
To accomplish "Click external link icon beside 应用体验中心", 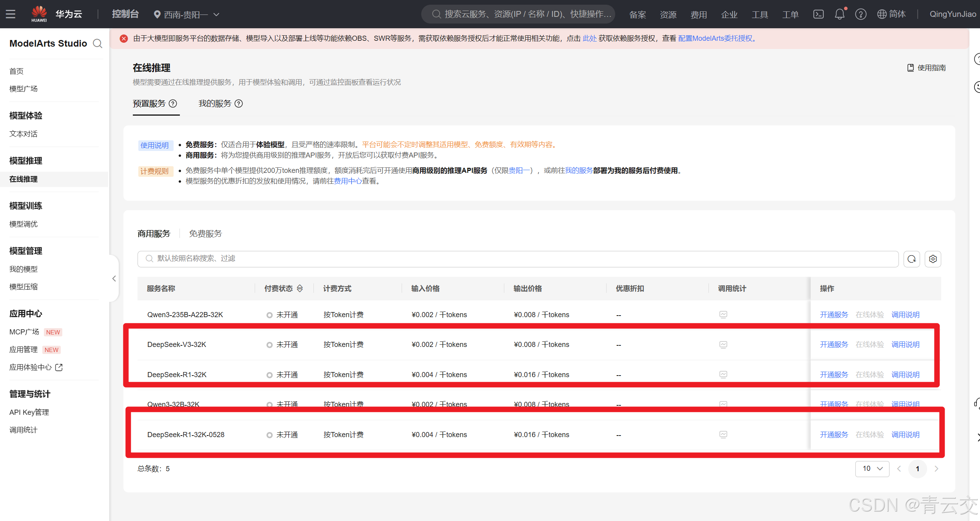I will tap(59, 367).
